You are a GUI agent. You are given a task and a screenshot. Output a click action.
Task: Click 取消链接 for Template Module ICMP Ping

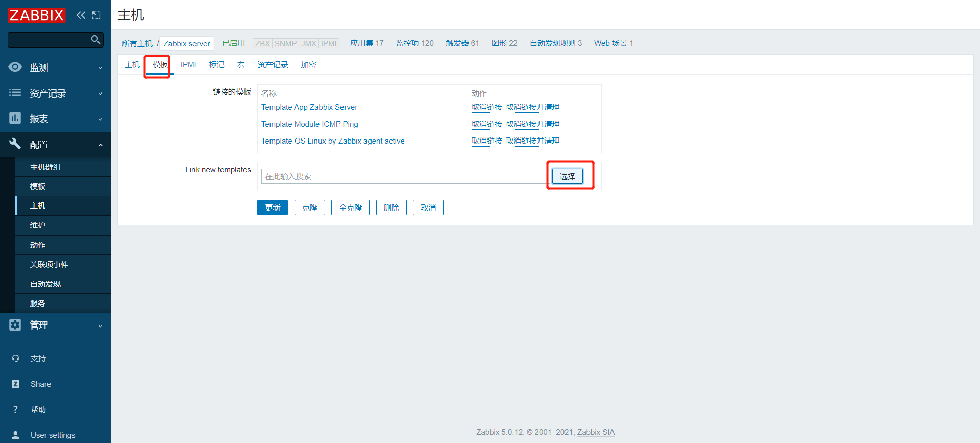(487, 124)
